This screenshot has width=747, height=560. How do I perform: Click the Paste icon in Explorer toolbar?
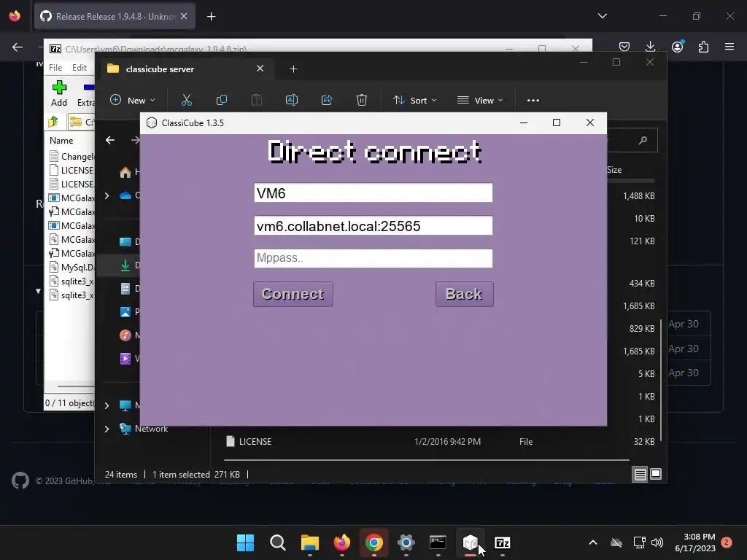pyautogui.click(x=256, y=100)
